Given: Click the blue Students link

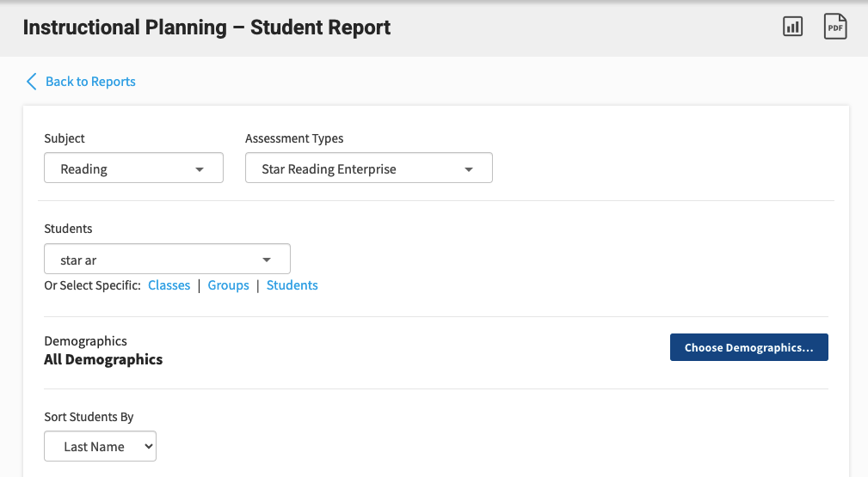Looking at the screenshot, I should point(292,285).
